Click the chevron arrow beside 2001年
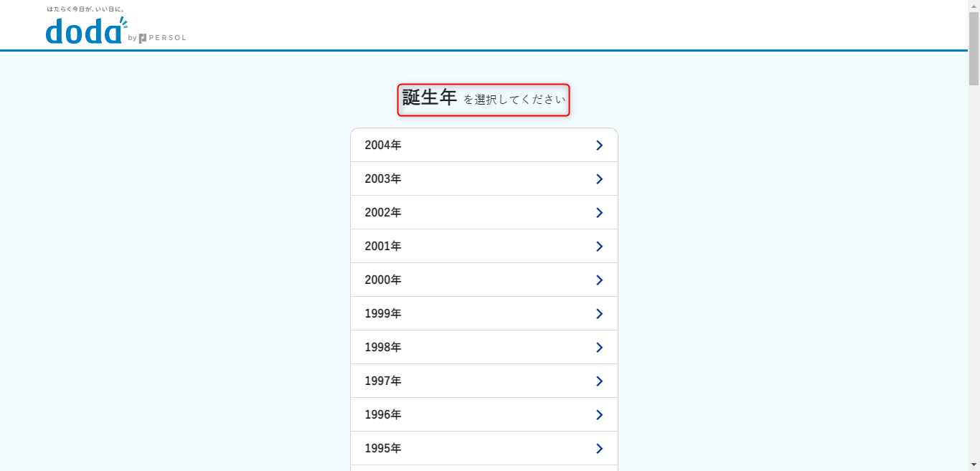The height and width of the screenshot is (471, 980). tap(599, 247)
